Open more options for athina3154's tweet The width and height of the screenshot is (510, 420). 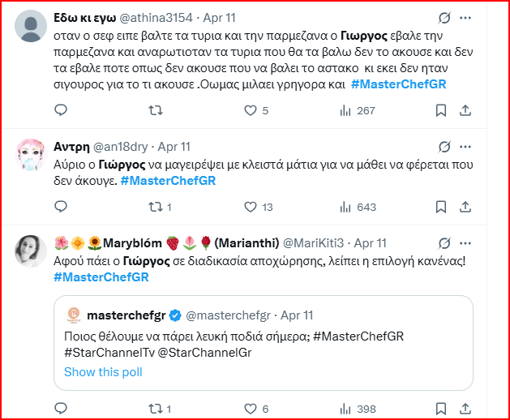pos(464,17)
